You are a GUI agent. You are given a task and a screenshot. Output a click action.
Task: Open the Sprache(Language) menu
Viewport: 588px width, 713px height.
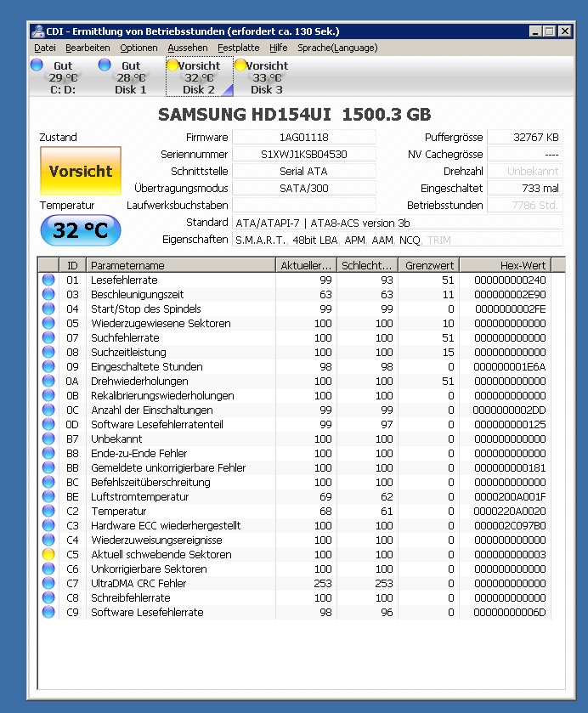coord(337,48)
